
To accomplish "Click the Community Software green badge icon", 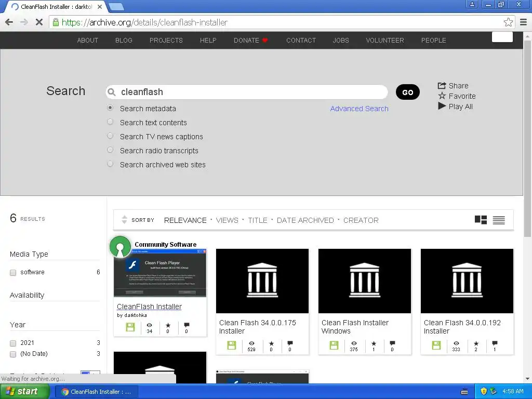I will point(120,247).
